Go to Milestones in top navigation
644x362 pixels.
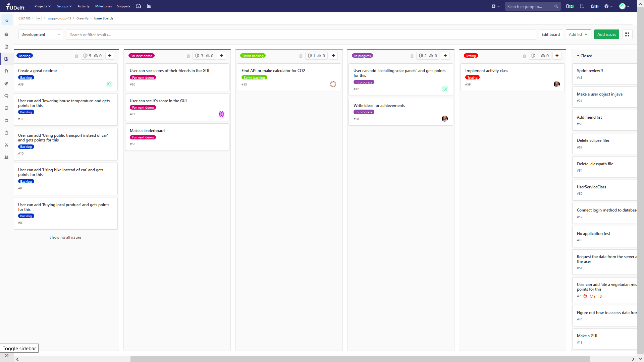pyautogui.click(x=103, y=6)
